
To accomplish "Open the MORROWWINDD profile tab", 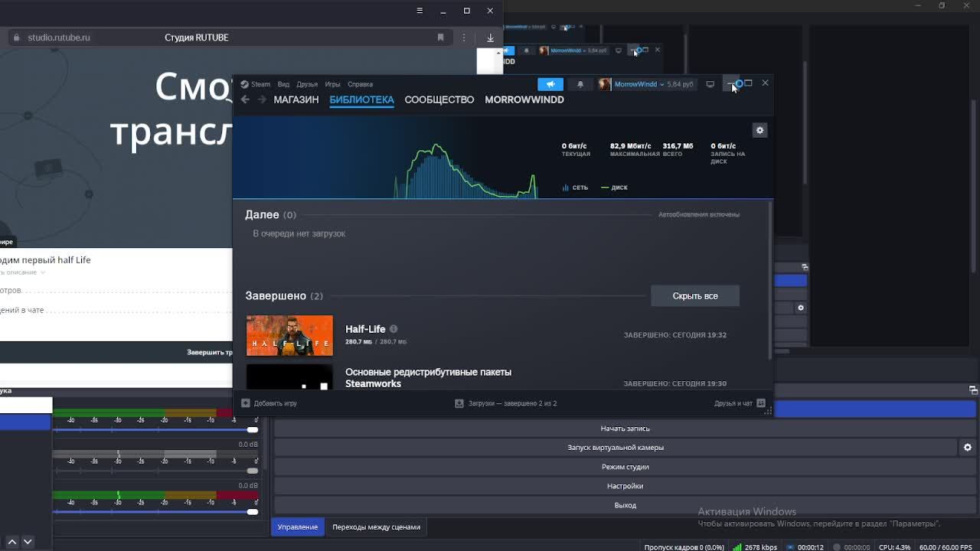I will point(524,99).
